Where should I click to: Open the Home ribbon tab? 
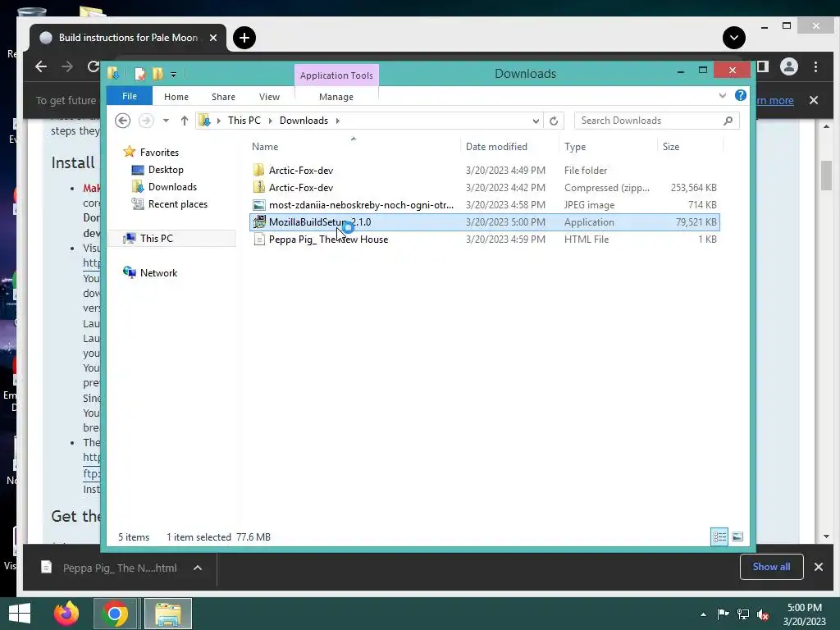pos(176,97)
